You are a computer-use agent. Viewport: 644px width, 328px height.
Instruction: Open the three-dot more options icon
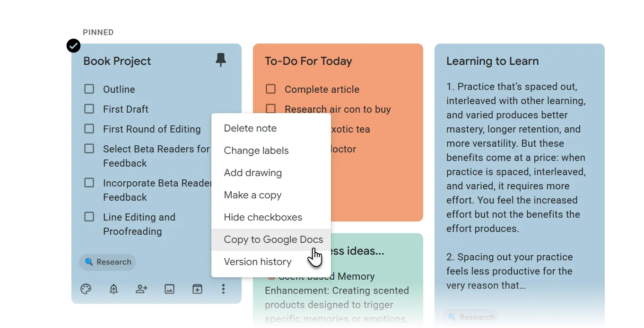pyautogui.click(x=223, y=289)
